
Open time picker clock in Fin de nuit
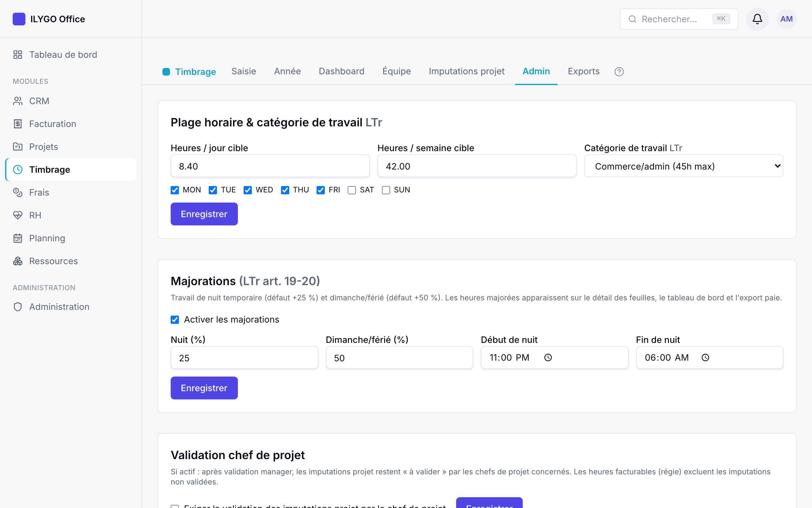click(705, 358)
